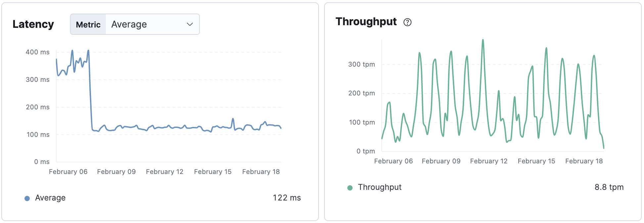Click the 8.8 tpm throughput legend value

(609, 187)
